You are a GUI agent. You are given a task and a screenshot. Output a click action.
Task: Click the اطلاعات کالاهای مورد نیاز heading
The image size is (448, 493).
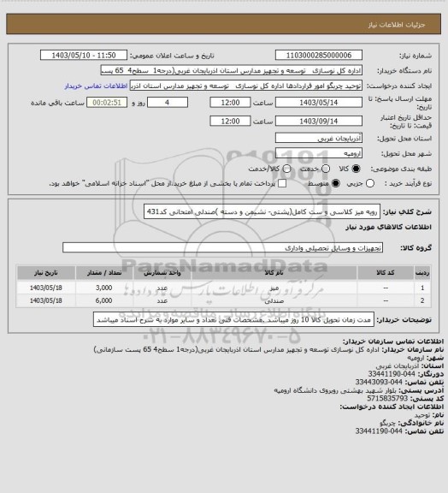click(389, 227)
